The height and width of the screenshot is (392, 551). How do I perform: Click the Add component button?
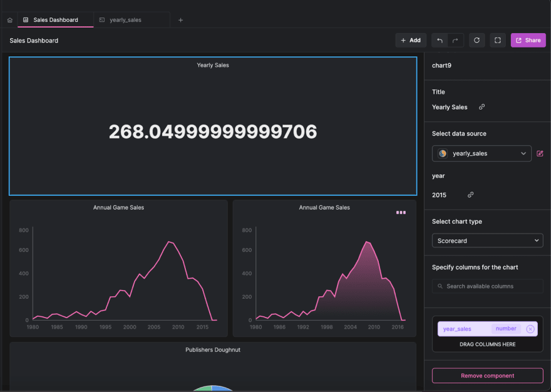pyautogui.click(x=411, y=41)
